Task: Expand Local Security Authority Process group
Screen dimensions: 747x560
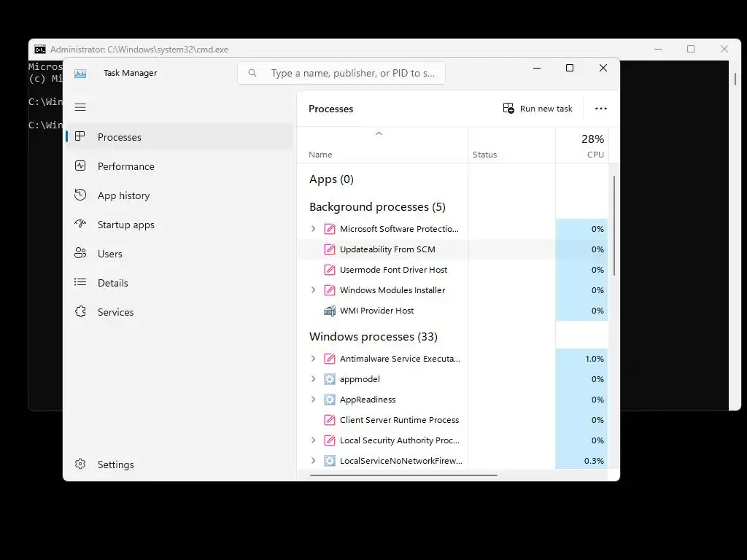Action: 313,440
